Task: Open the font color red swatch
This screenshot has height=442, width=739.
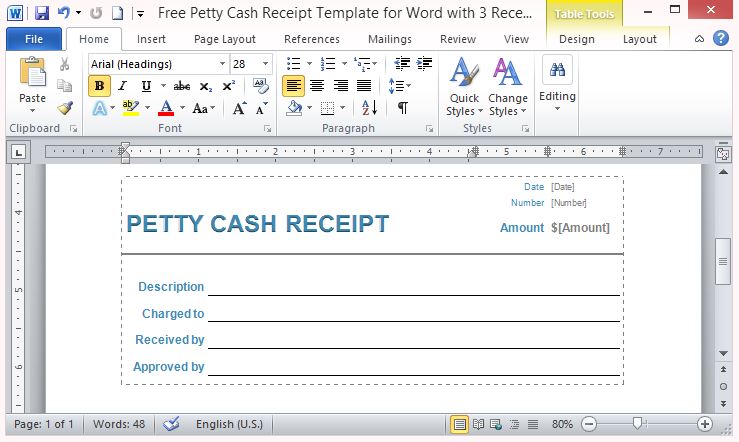Action: point(166,108)
